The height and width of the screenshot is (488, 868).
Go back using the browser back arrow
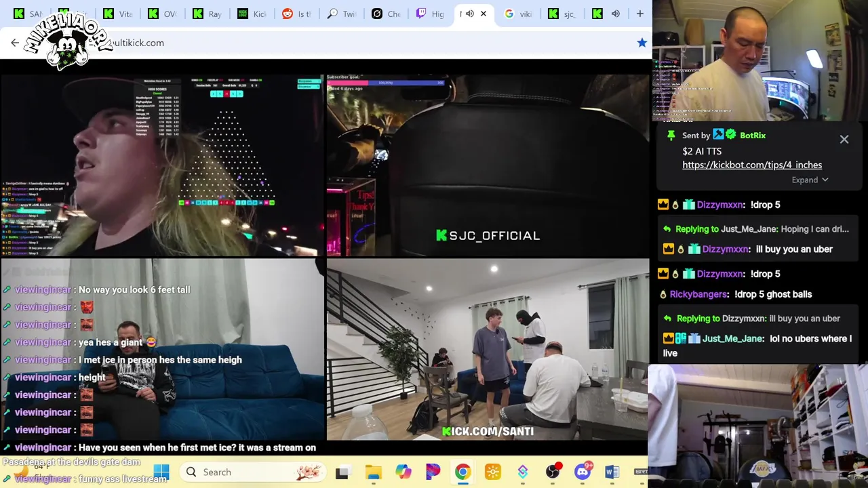[x=15, y=43]
